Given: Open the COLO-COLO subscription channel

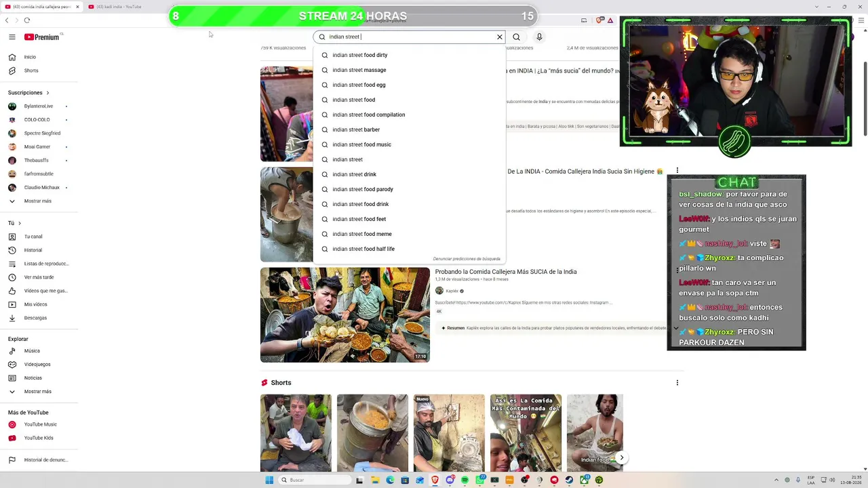Looking at the screenshot, I should (41, 120).
